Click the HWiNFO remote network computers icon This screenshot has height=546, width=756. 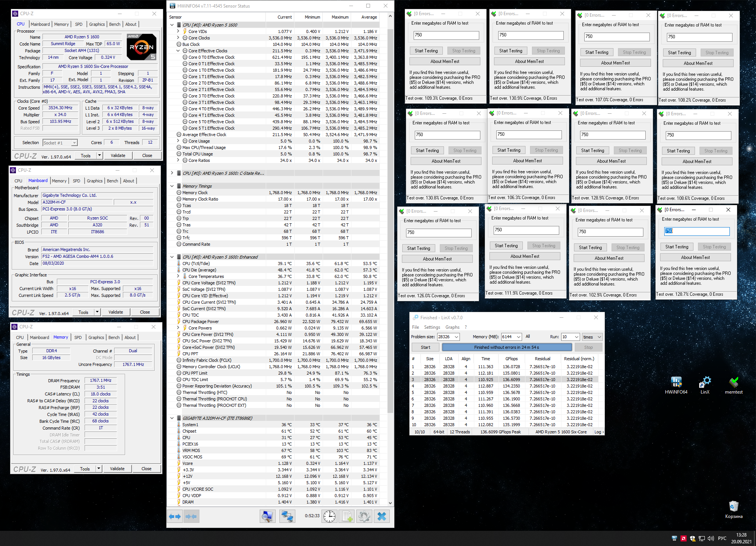click(x=287, y=516)
